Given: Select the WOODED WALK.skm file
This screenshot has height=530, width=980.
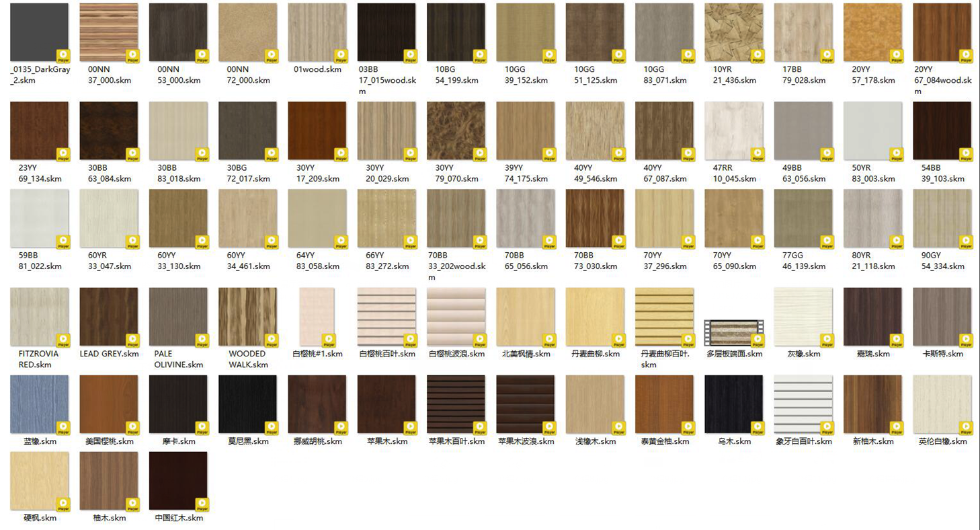Looking at the screenshot, I should click(x=247, y=317).
